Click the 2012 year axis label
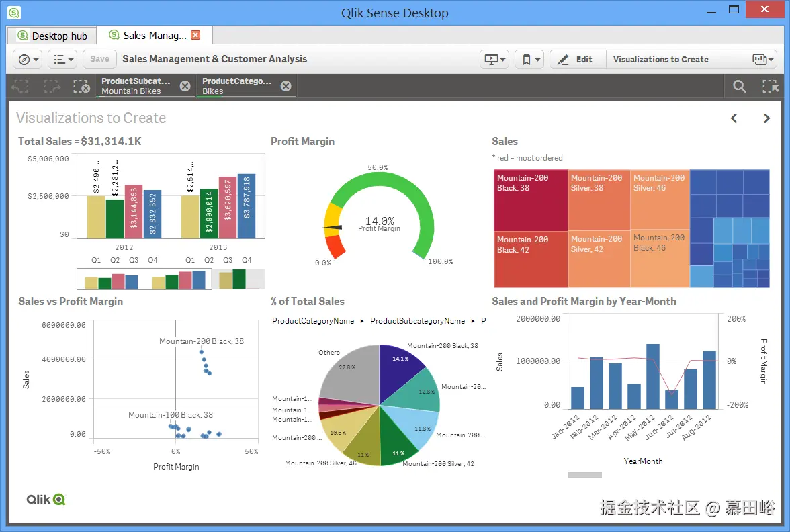The height and width of the screenshot is (532, 790). coord(124,247)
